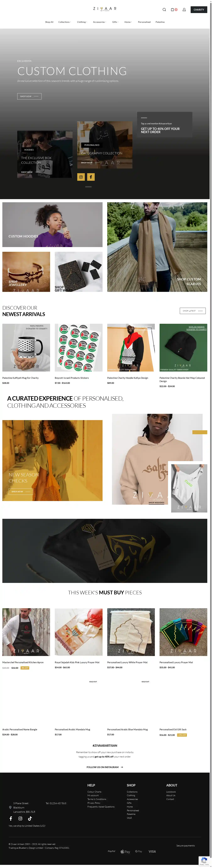212x868 pixels.
Task: Open the Palestine menu item
Action: [x=160, y=22]
